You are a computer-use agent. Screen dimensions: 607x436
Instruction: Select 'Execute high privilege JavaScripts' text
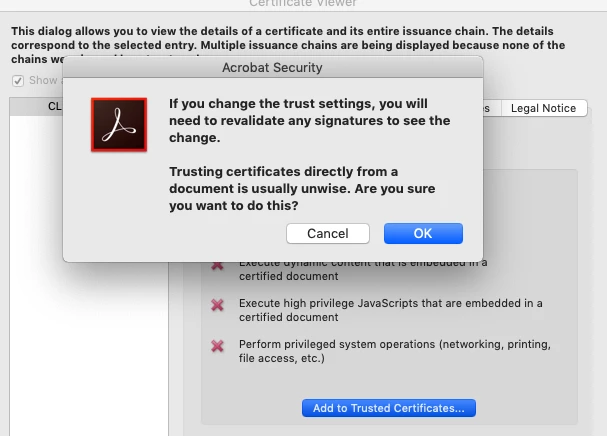coord(391,310)
